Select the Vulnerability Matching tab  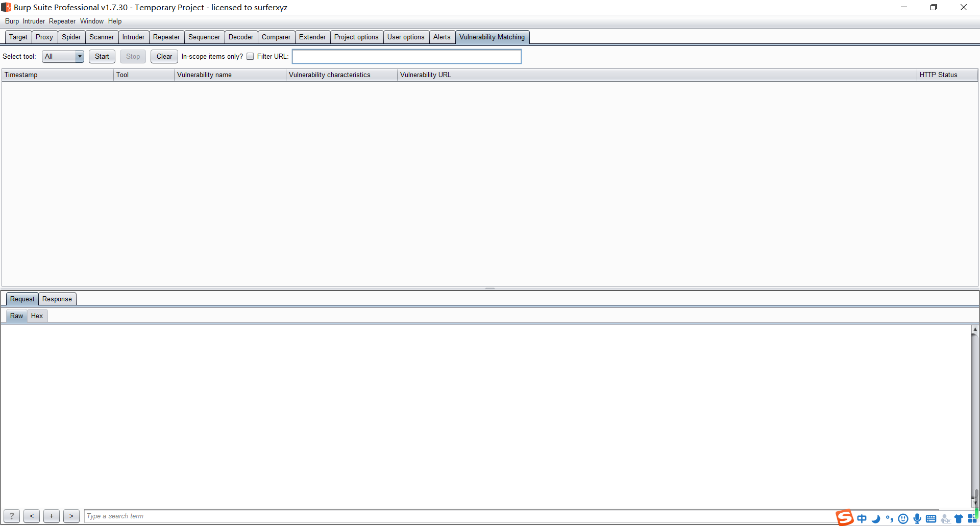point(492,37)
